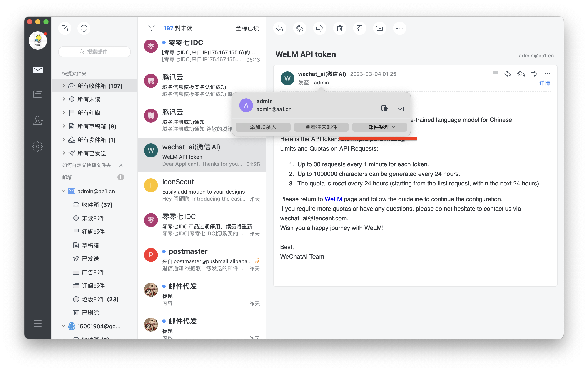This screenshot has width=588, height=371.
Task: Click the 查看往来邮件 button
Action: 321,127
